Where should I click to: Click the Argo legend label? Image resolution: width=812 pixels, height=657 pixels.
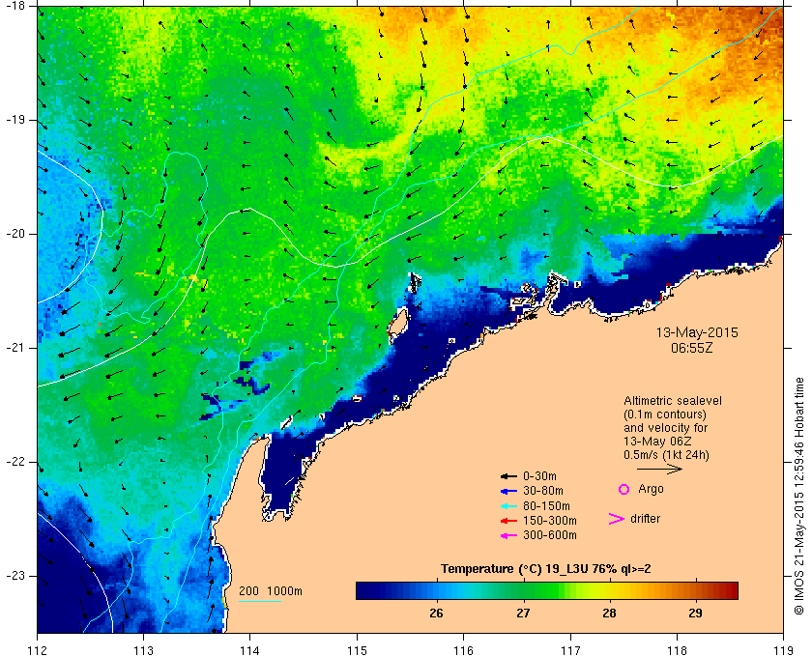click(651, 489)
